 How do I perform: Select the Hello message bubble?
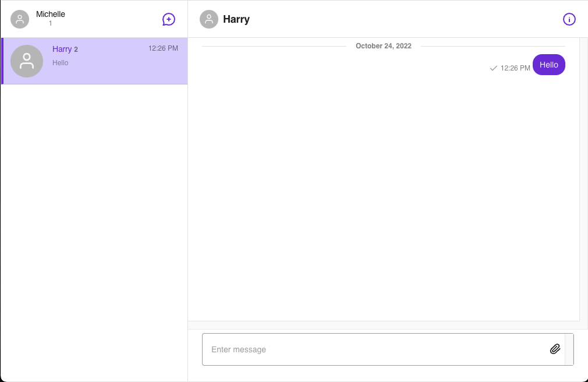[548, 65]
